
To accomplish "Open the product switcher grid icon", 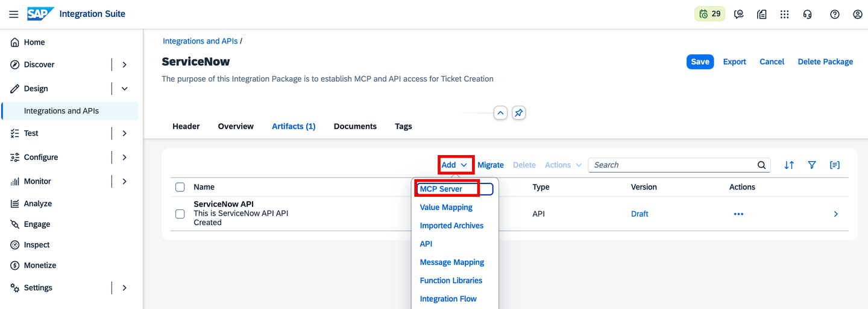I will [784, 14].
